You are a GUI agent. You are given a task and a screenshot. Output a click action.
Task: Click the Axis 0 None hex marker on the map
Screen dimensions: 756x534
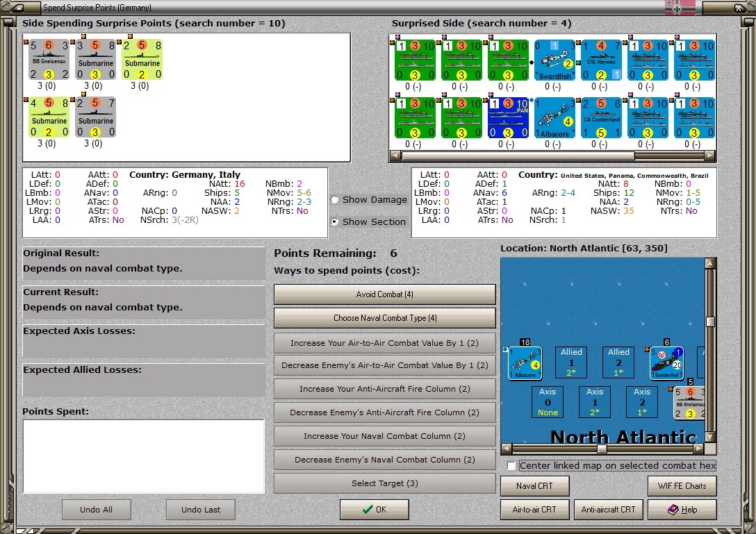548,401
